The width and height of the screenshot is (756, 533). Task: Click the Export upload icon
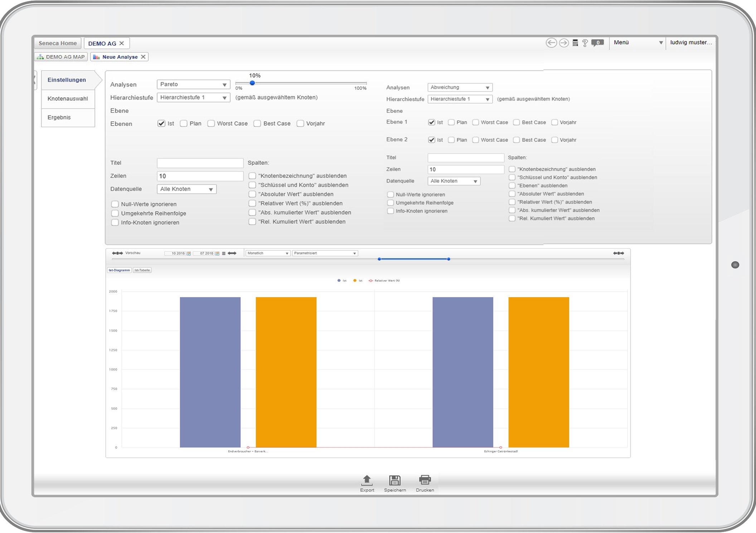coord(367,480)
